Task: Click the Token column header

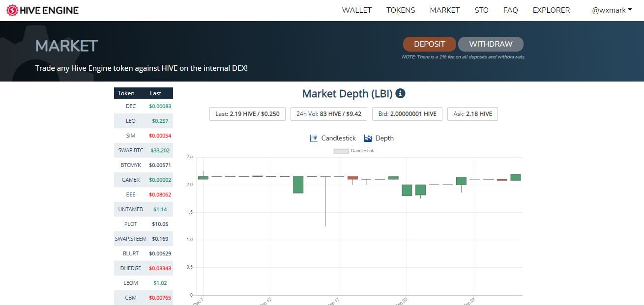Action: 126,93
